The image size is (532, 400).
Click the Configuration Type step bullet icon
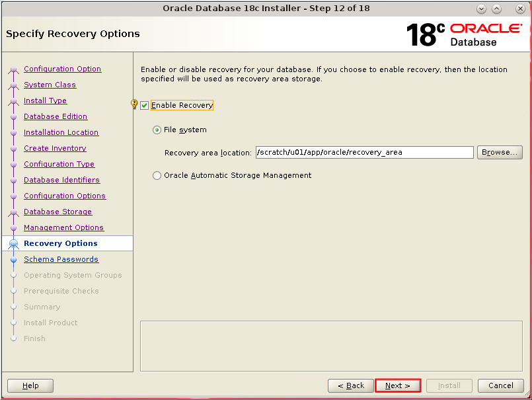point(14,165)
